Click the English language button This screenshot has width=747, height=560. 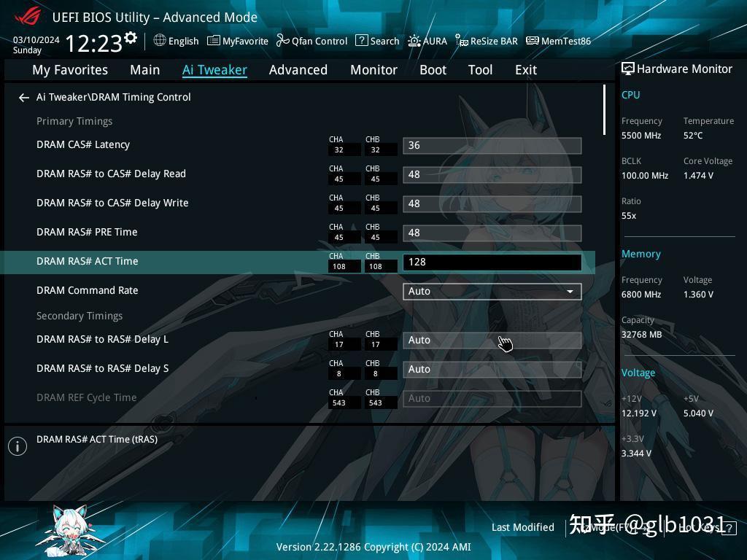click(177, 41)
